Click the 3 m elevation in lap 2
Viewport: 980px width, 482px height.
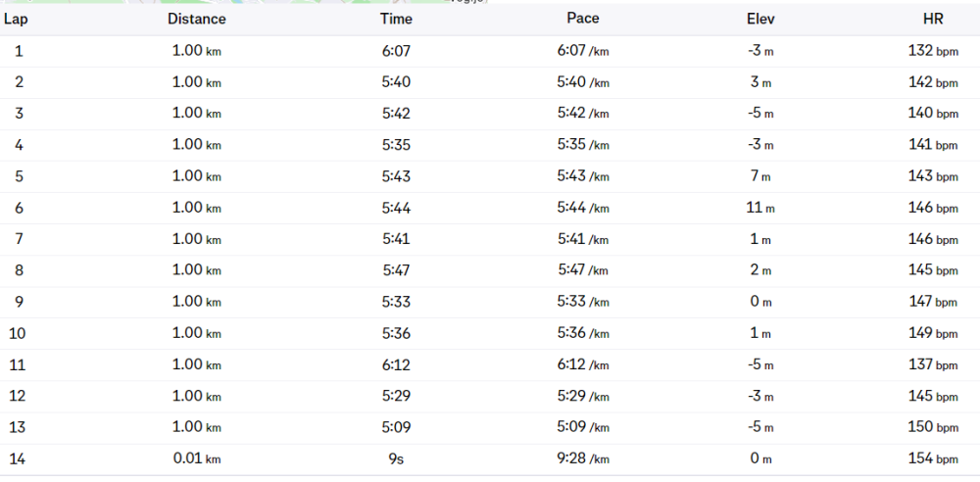(760, 82)
